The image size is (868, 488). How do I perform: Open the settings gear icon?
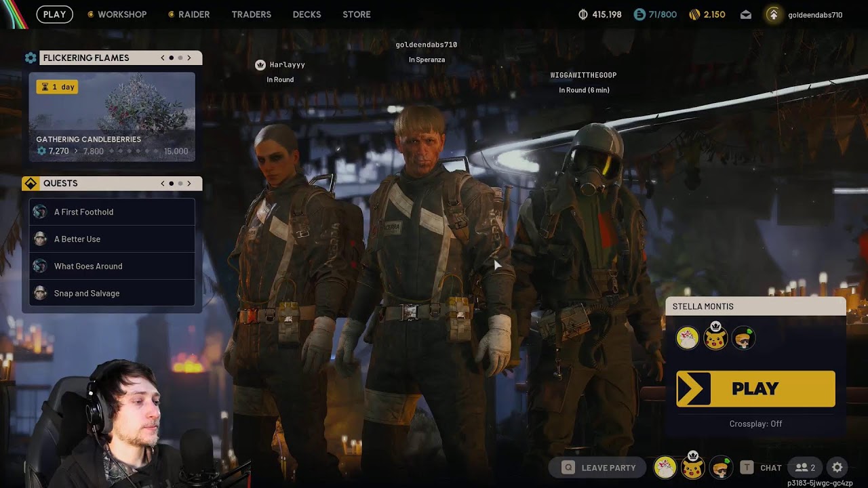click(x=837, y=468)
